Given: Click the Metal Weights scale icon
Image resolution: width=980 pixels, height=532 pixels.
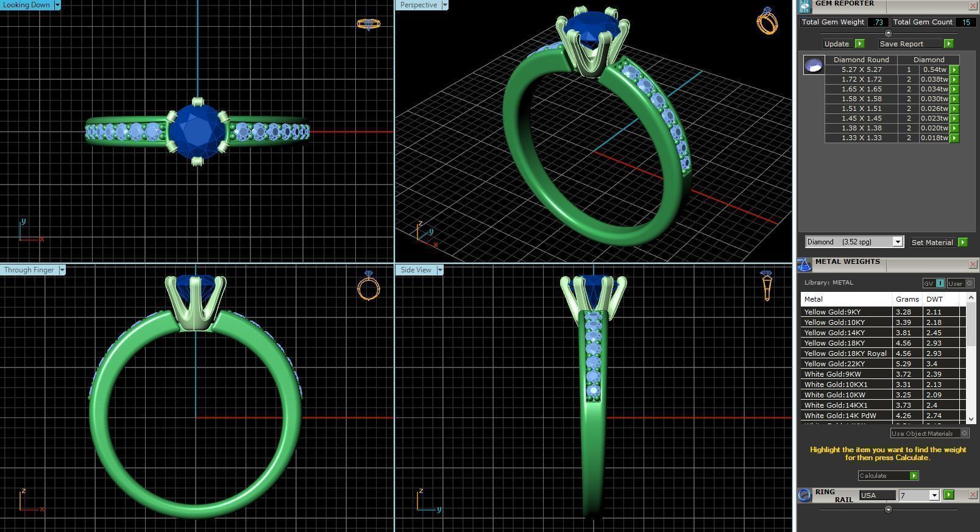Looking at the screenshot, I should click(804, 264).
